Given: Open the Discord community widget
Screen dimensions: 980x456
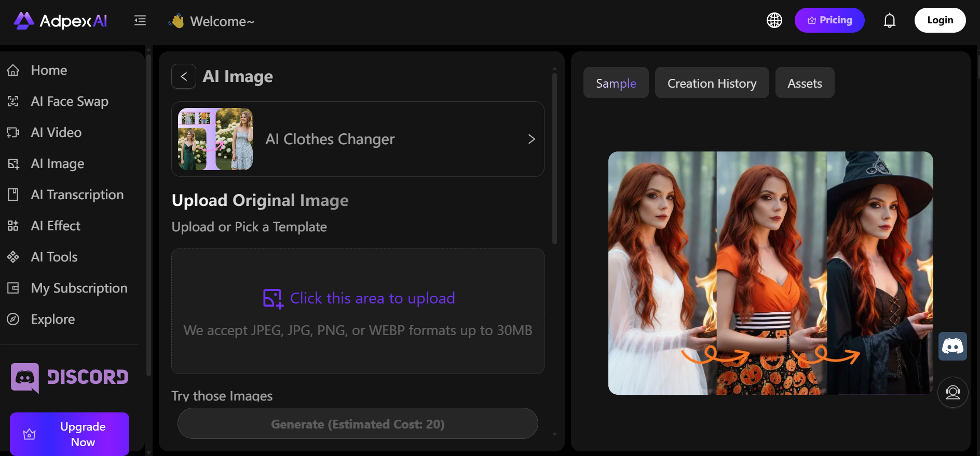Looking at the screenshot, I should click(x=952, y=346).
